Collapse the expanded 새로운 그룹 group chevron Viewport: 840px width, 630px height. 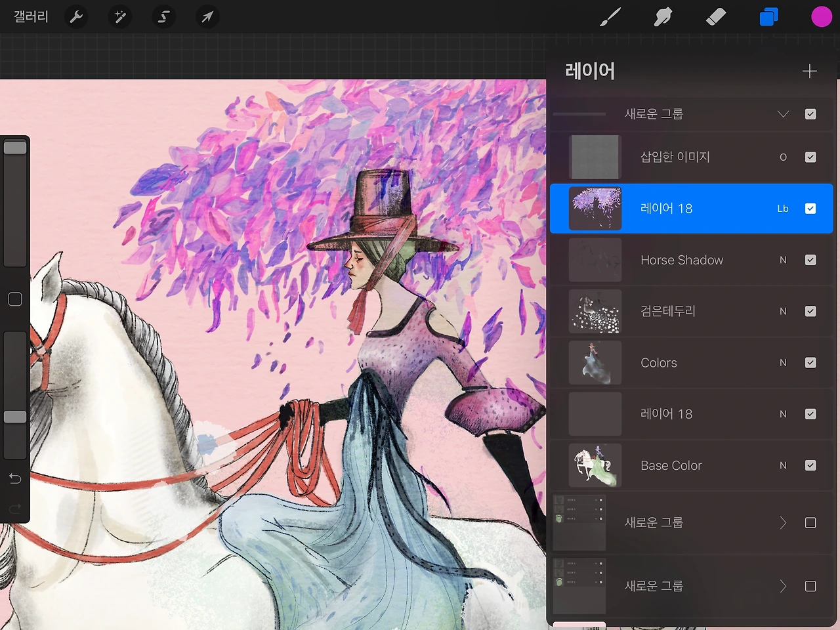click(783, 114)
